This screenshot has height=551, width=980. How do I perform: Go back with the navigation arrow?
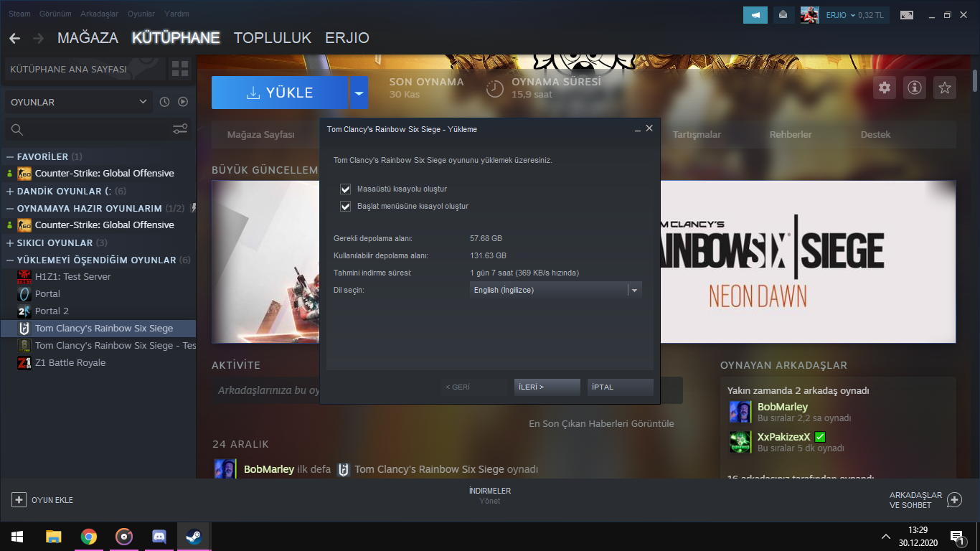14,38
